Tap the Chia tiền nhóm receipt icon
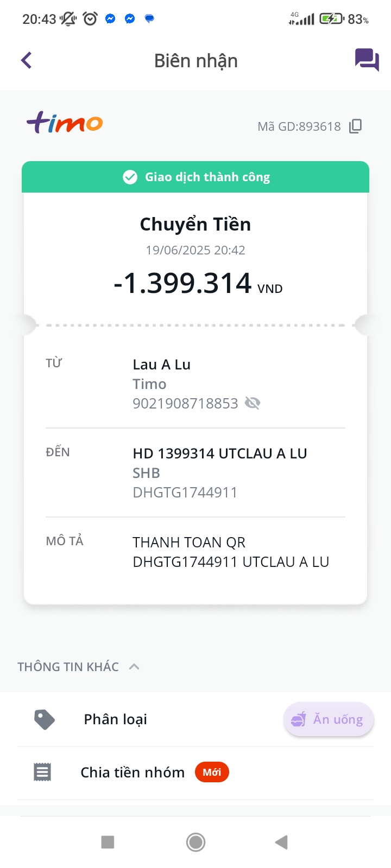This screenshot has height=868, width=391. pos(42,772)
